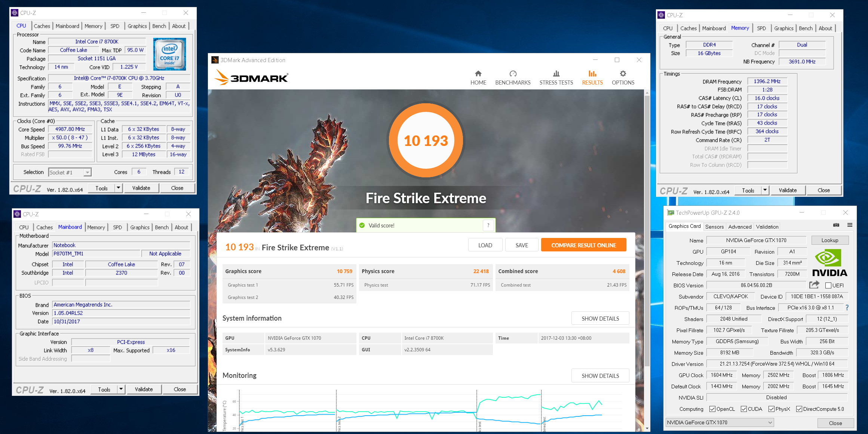Viewport: 868px width, 434px height.
Task: Click the SAVE button in 3DMark
Action: point(522,245)
